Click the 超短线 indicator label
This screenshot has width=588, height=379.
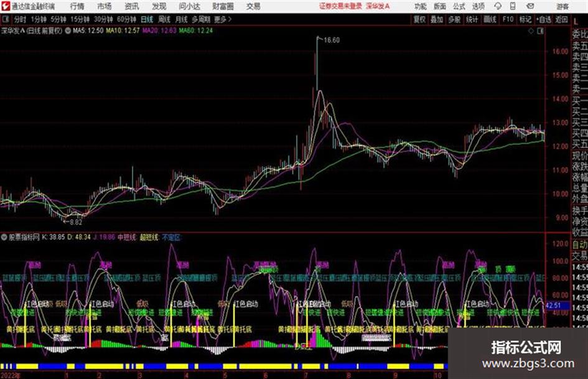(149, 237)
